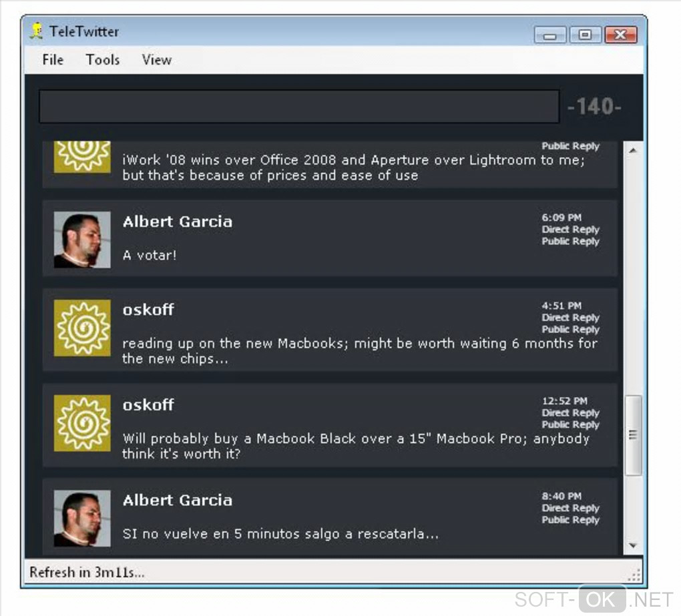Close the TeleTwitter window
Image resolution: width=681 pixels, height=616 pixels.
[621, 35]
